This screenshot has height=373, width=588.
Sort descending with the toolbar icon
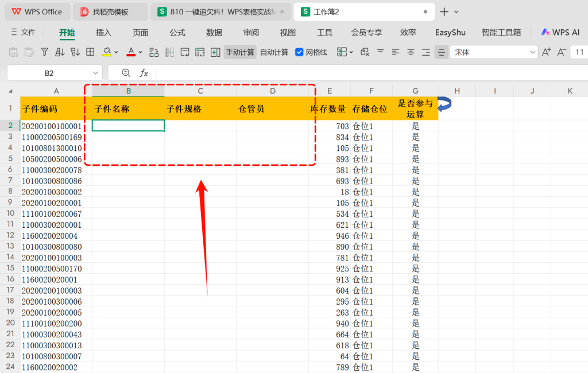75,52
